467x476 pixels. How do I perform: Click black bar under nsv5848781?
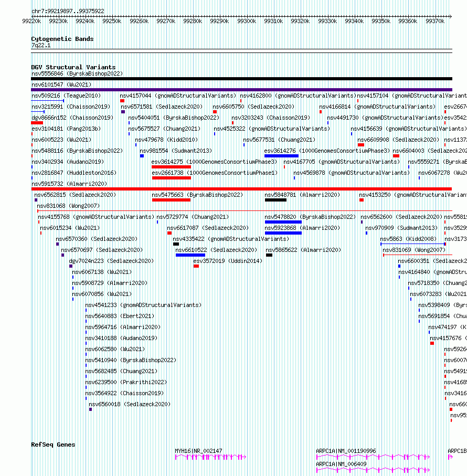[275, 200]
